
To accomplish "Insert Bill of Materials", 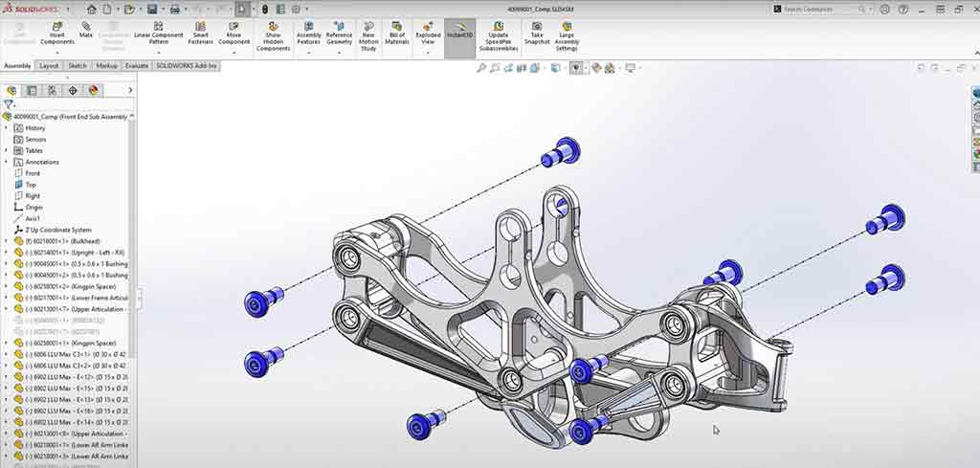I will click(397, 33).
